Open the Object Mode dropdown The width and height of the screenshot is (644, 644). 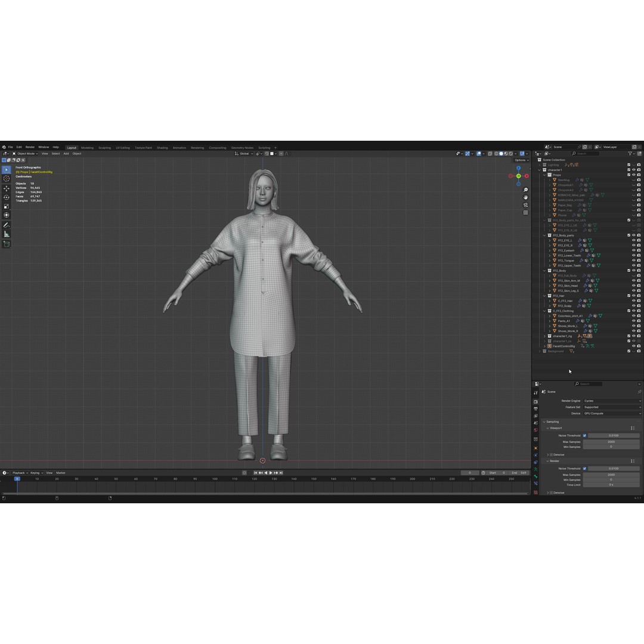(x=25, y=154)
